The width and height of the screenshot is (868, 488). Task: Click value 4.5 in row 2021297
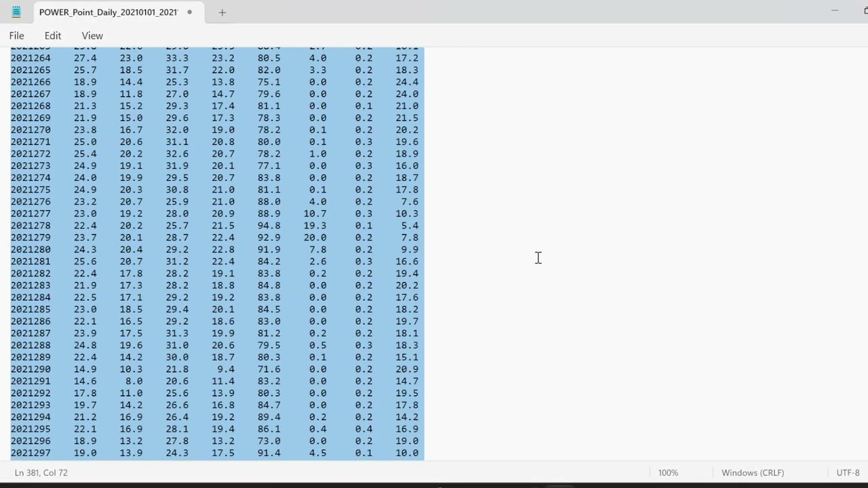[317, 453]
